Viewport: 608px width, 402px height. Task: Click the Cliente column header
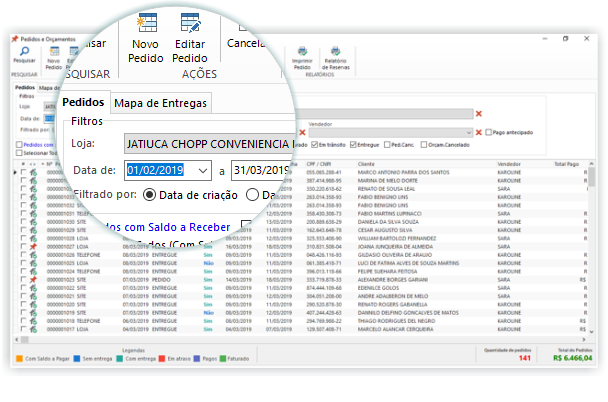pyautogui.click(x=366, y=164)
